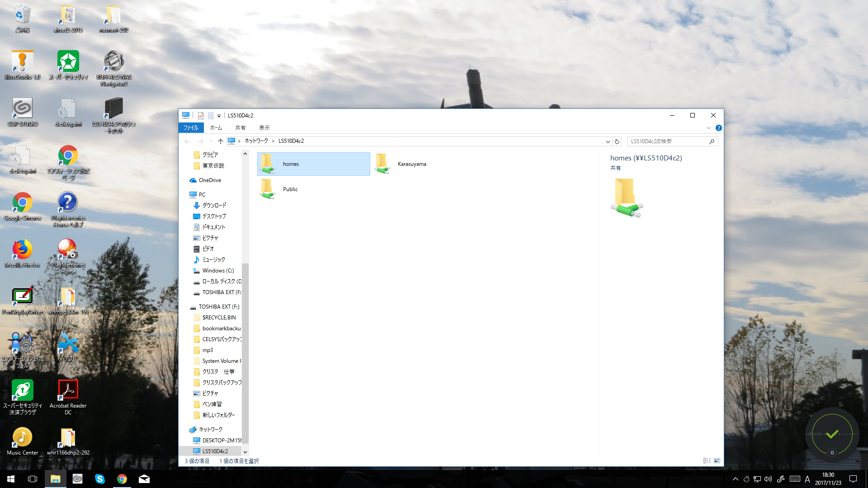Open the 表示 ribbon tab

click(x=264, y=128)
